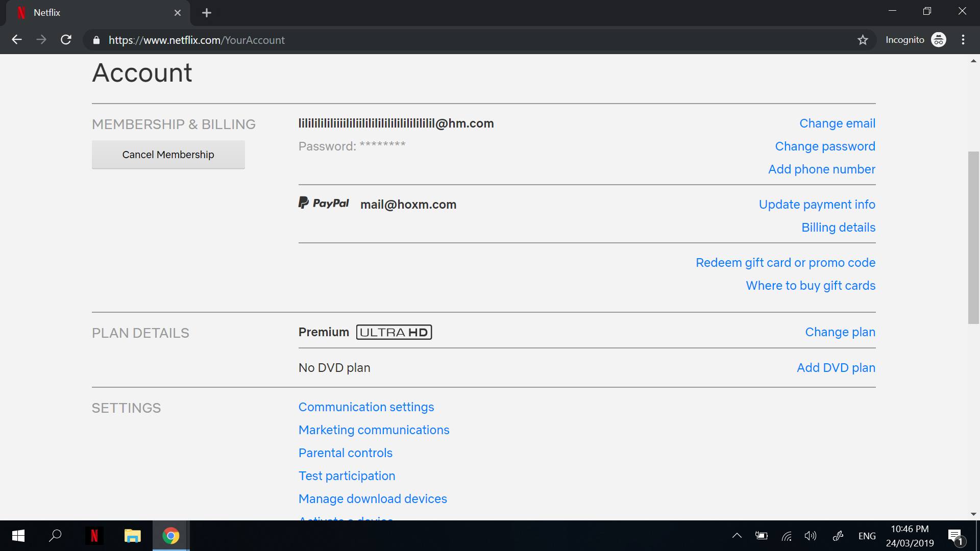
Task: Expand hidden system tray icons chevron
Action: point(737,536)
